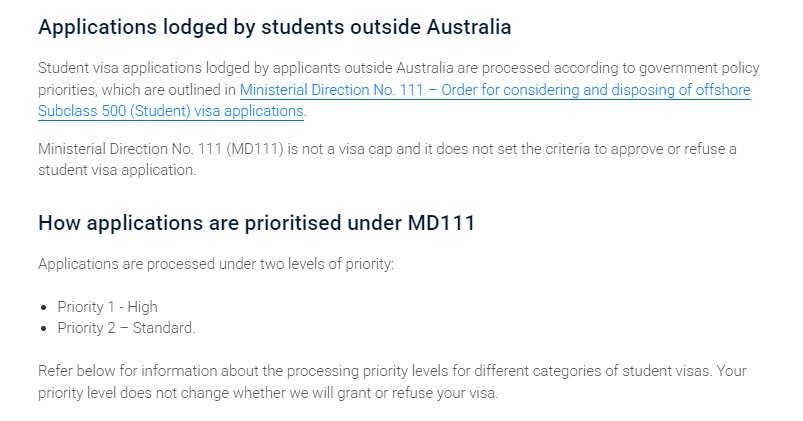Click the 'Applications lodged by students outside Australia' heading
803x421 pixels.
pyautogui.click(x=274, y=27)
